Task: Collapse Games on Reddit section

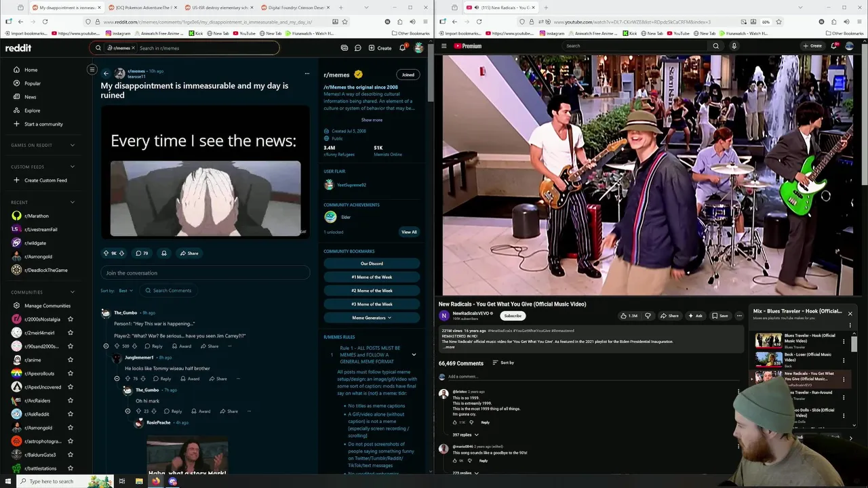Action: [x=73, y=145]
